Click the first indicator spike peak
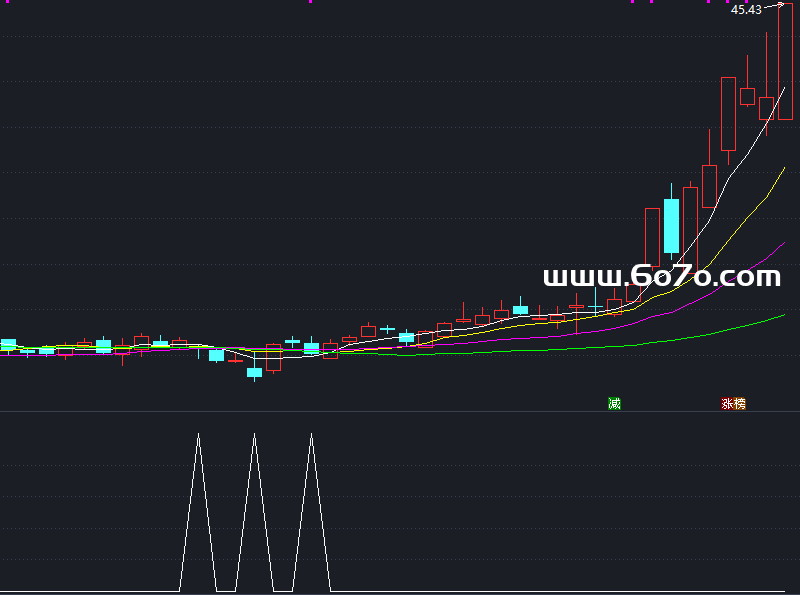 [x=198, y=435]
